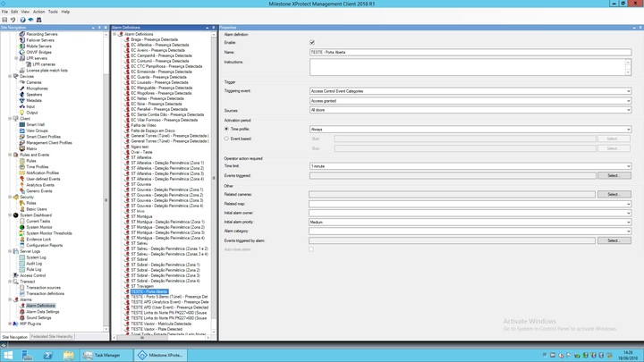
Task: Uncheck the Enable alarm definition checkbox
Action: pos(312,43)
